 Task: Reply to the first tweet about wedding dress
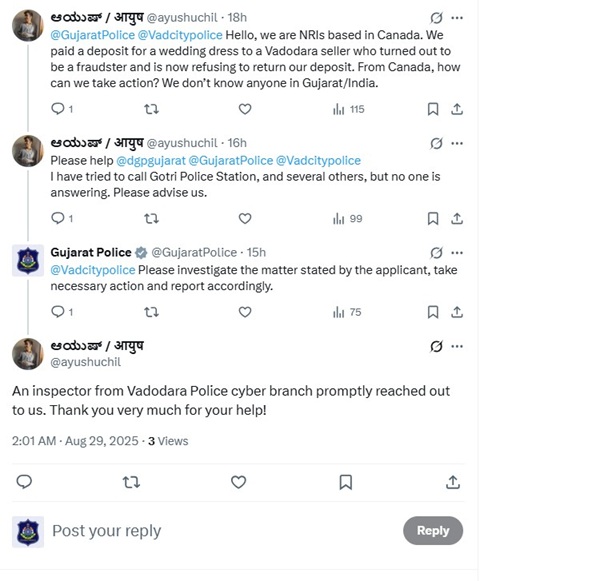tap(57, 109)
